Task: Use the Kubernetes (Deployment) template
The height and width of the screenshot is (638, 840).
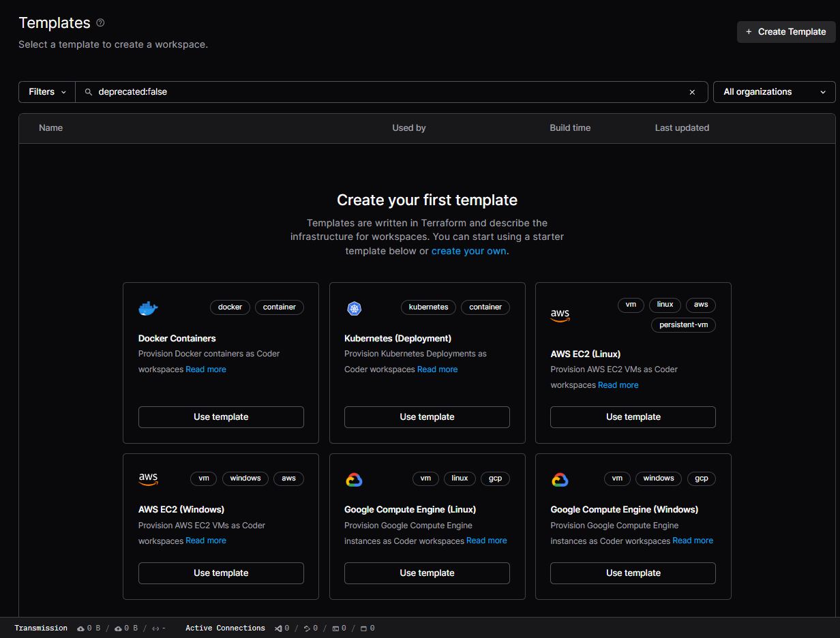Action: [x=427, y=417]
